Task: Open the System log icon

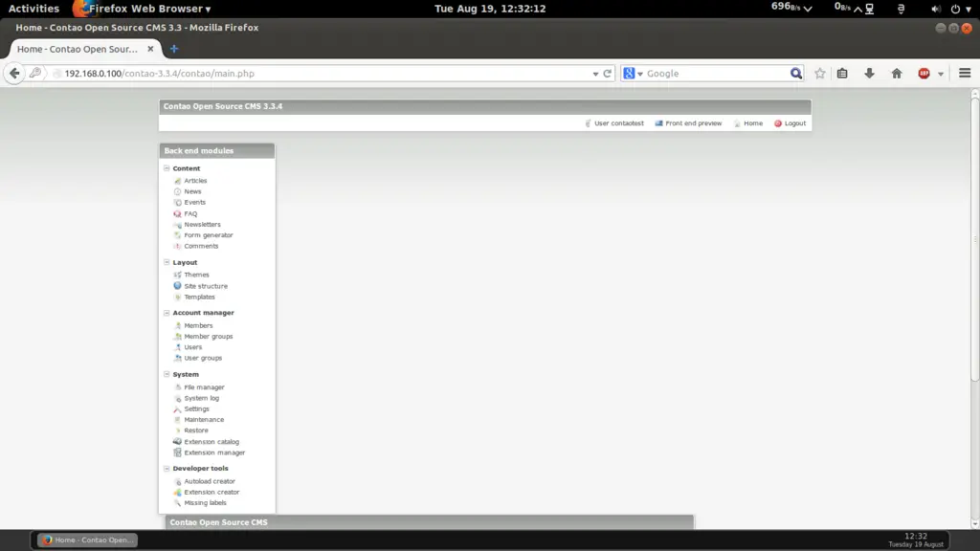Action: coord(177,399)
